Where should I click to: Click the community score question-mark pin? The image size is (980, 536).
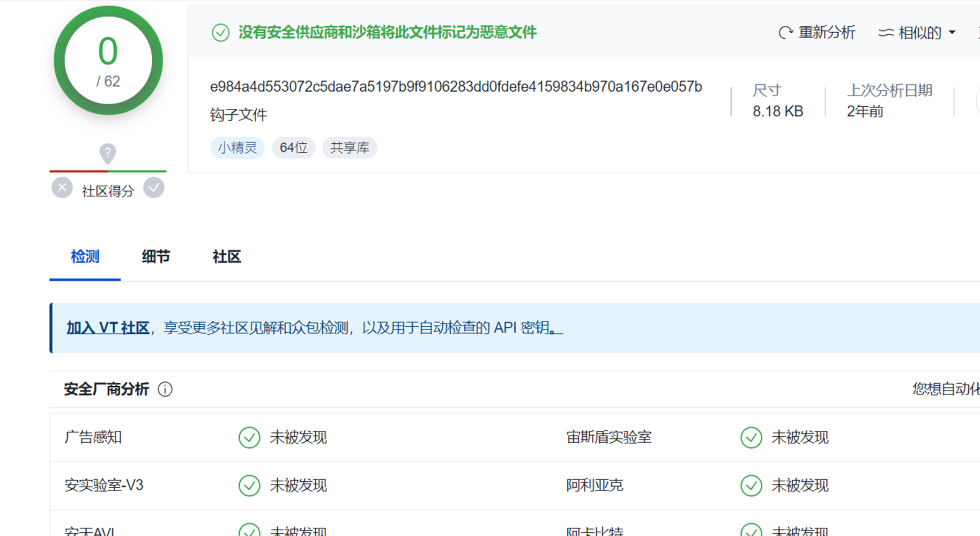tap(108, 153)
